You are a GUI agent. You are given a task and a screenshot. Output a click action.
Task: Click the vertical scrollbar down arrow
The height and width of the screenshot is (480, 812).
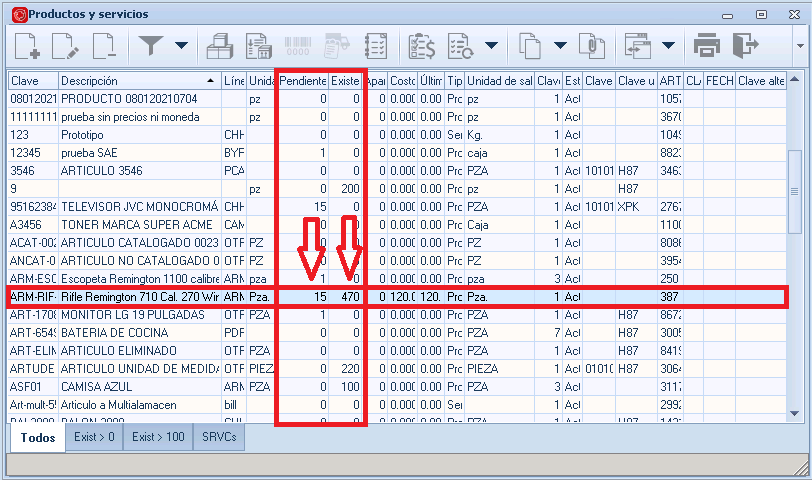pyautogui.click(x=795, y=413)
